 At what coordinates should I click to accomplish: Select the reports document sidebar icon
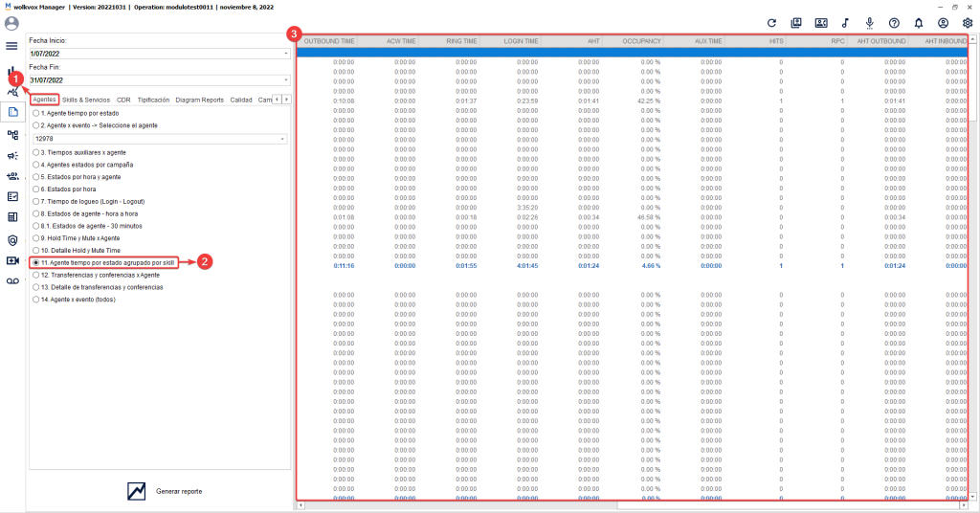(x=13, y=112)
